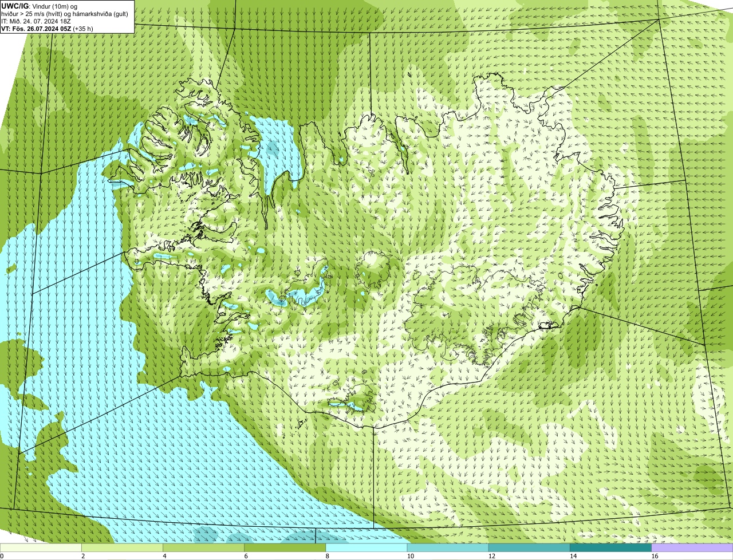Screen dimensions: 733x560
Task: Click the legend scale label "0"
Action: 2,556
